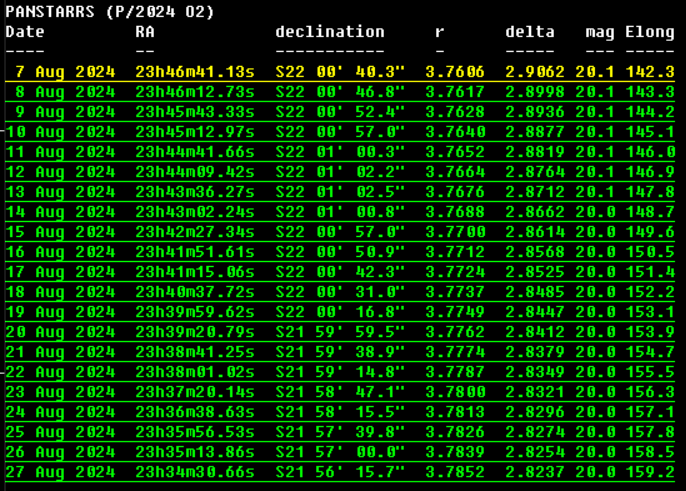Click the delta column header
The image size is (686, 491).
coord(530,32)
